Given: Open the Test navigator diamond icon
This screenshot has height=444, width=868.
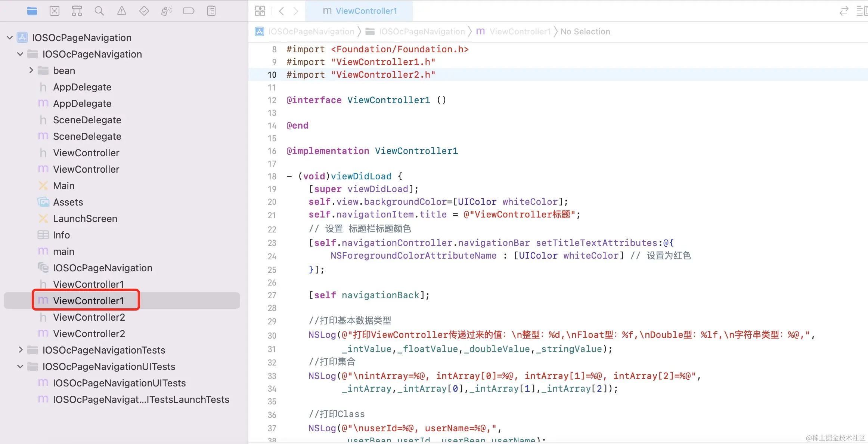Looking at the screenshot, I should pos(144,11).
